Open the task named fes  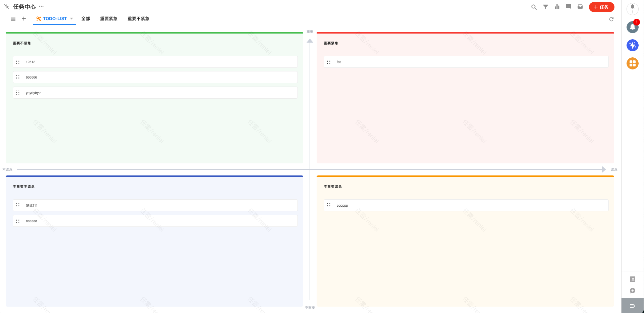[466, 62]
